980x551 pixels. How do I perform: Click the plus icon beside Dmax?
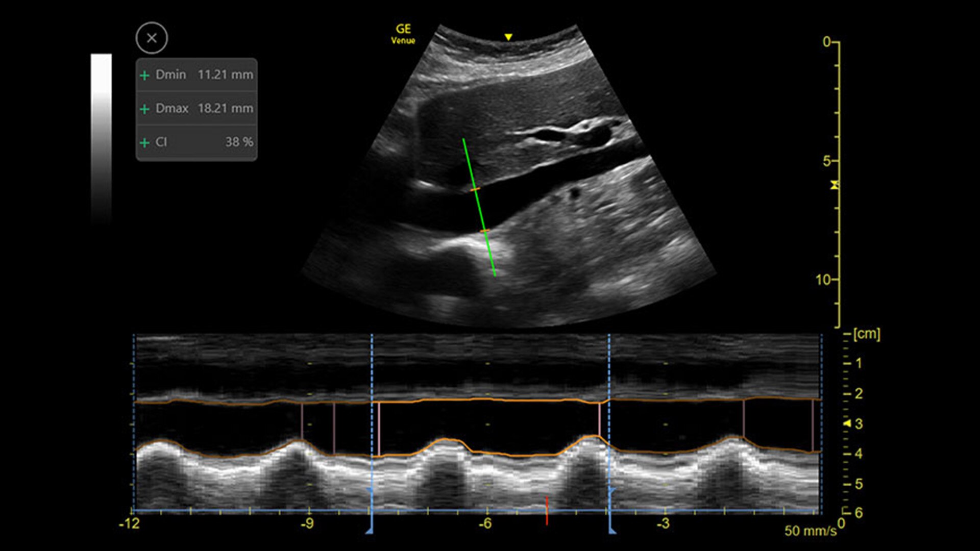pyautogui.click(x=144, y=109)
